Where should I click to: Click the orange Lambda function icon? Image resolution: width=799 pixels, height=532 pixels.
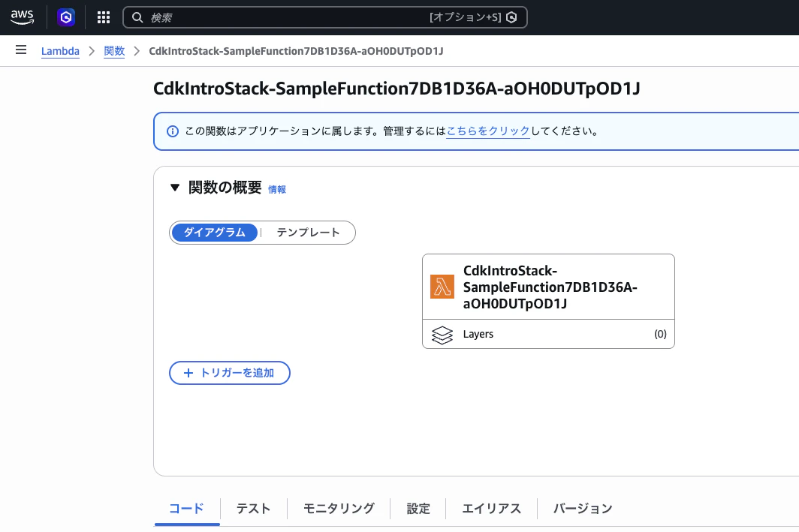pyautogui.click(x=442, y=287)
